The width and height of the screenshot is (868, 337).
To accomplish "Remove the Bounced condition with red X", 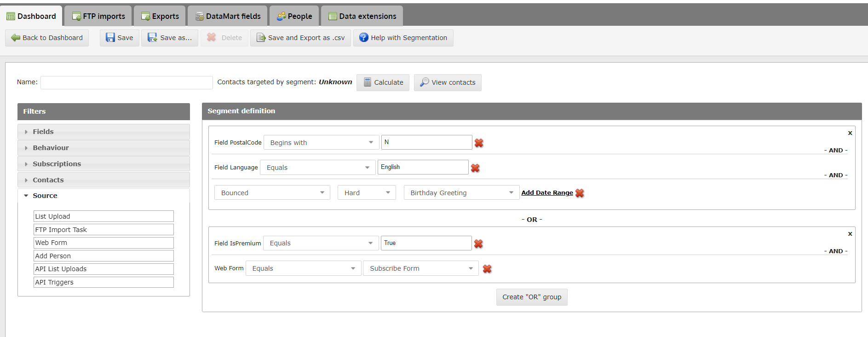I will pyautogui.click(x=580, y=193).
